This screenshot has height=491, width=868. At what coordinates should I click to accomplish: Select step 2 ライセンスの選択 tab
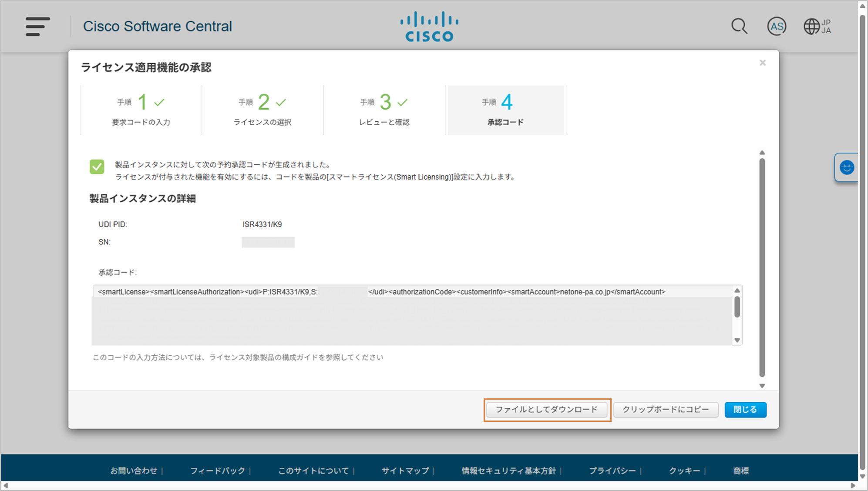(262, 110)
